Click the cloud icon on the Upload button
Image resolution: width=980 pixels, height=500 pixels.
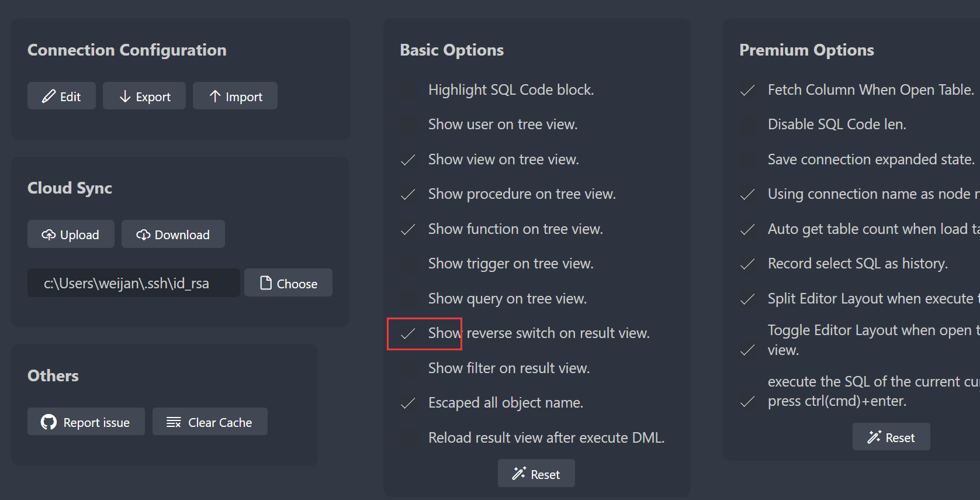coord(49,234)
